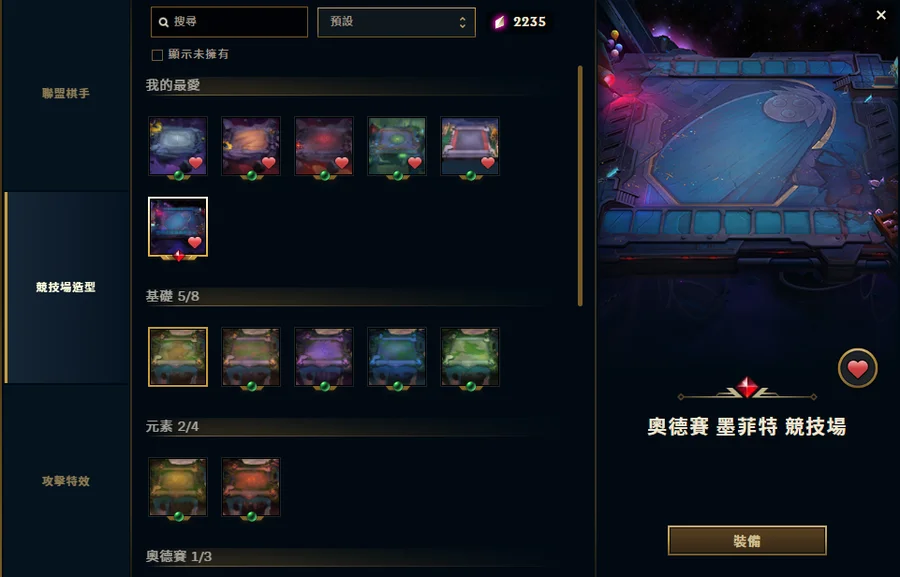Unfavorite the heart on the first favorite arena
Image resolution: width=900 pixels, height=577 pixels.
[196, 163]
